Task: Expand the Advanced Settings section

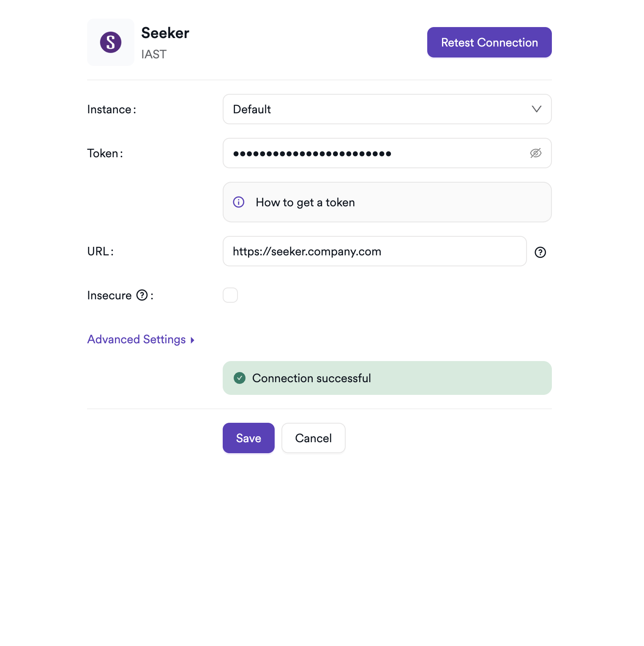Action: [136, 339]
